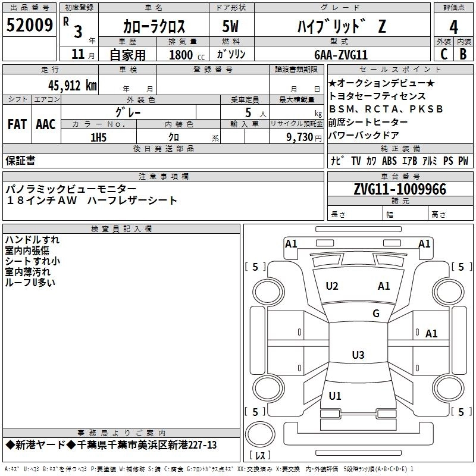
Task: Click the damage code legend line
Action: click(209, 469)
